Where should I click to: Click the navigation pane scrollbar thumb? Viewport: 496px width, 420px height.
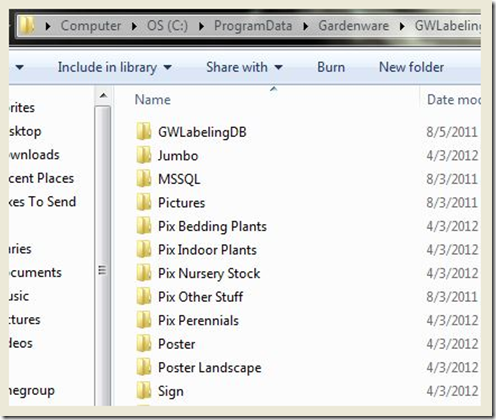click(x=103, y=270)
